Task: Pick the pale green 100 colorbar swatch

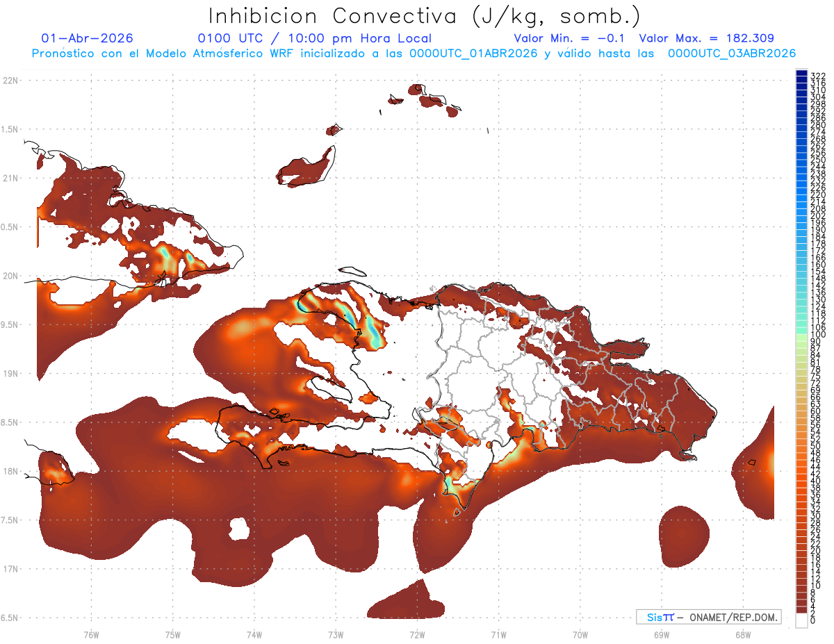Action: (801, 338)
